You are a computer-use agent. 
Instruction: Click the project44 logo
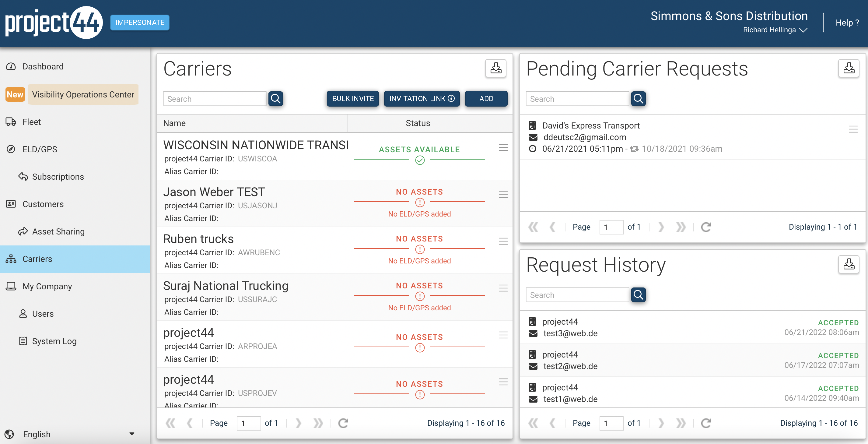(54, 23)
